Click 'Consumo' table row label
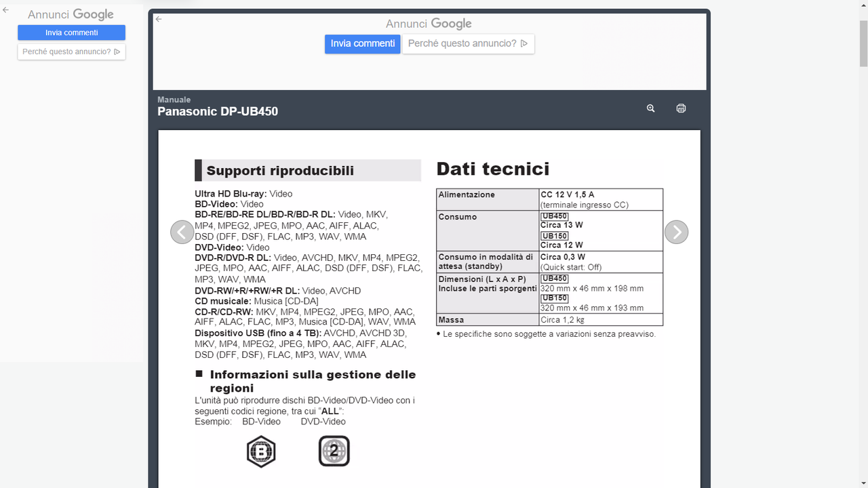This screenshot has width=868, height=488. [x=458, y=217]
